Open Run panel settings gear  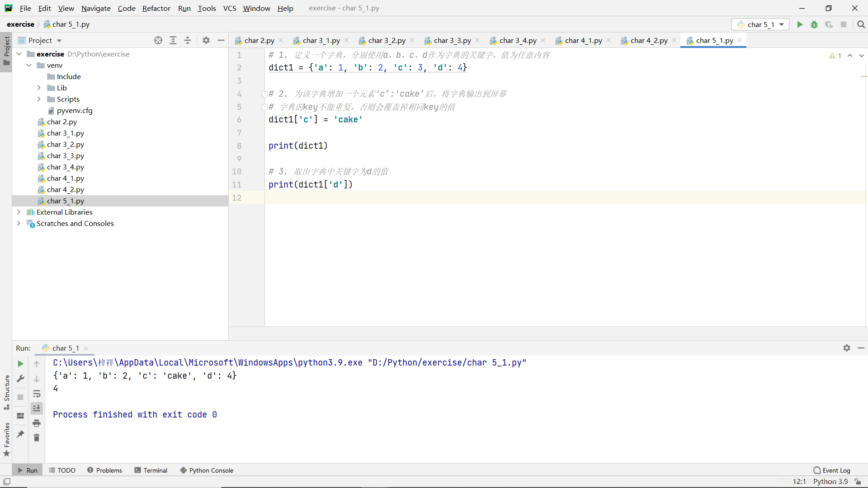click(847, 348)
